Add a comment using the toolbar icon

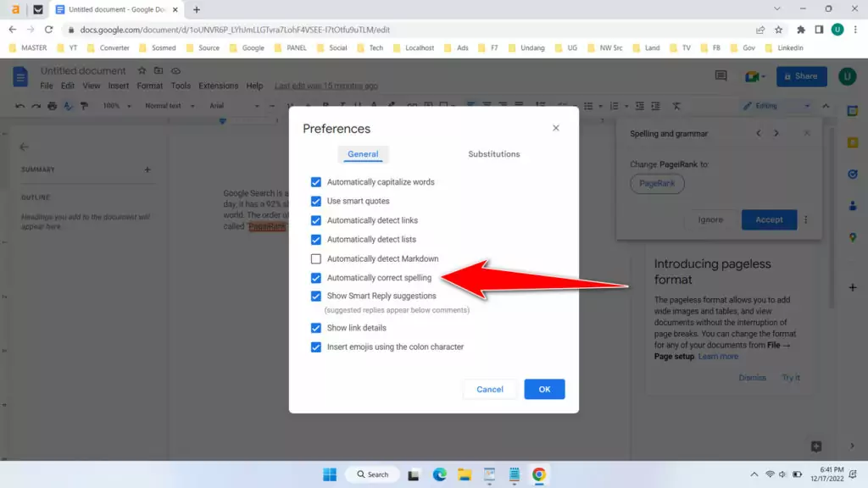pyautogui.click(x=428, y=106)
